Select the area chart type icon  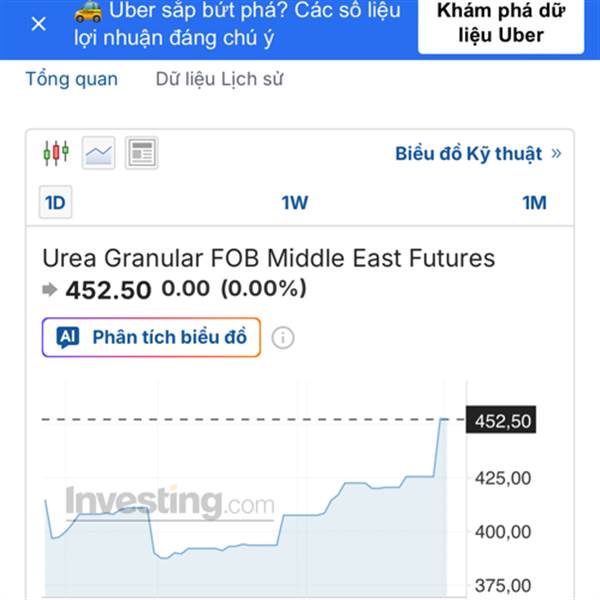(99, 153)
